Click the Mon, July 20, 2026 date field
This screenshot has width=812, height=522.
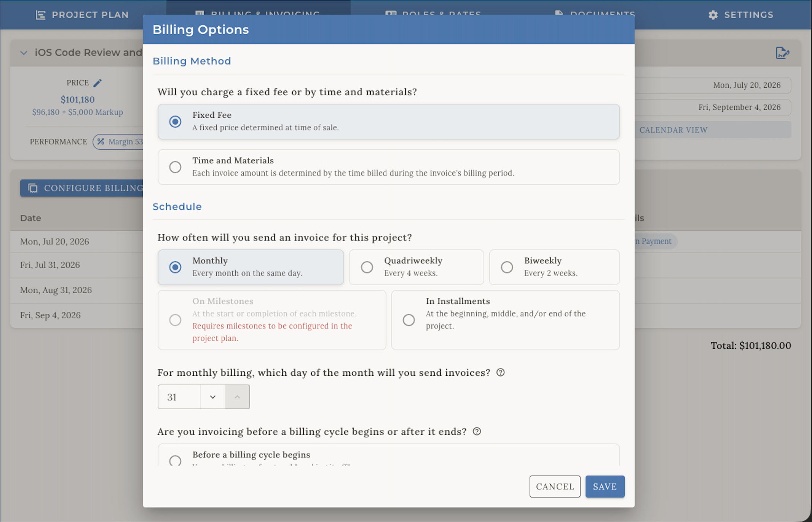713,85
